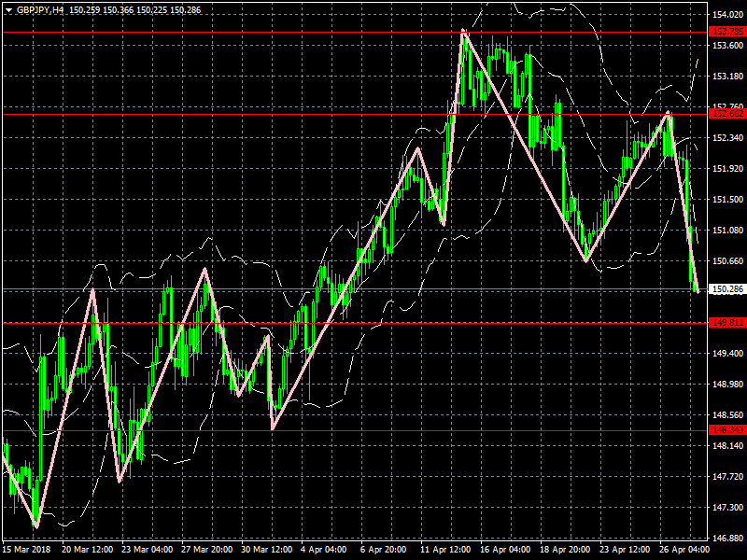Image resolution: width=747 pixels, height=560 pixels.
Task: Select the 23 Apr 12:00 time label
Action: point(625,550)
